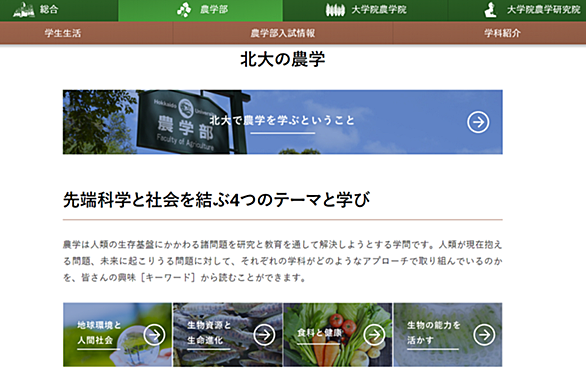Click the arrow icon on the 地球環境と人間社会 card

154,335
